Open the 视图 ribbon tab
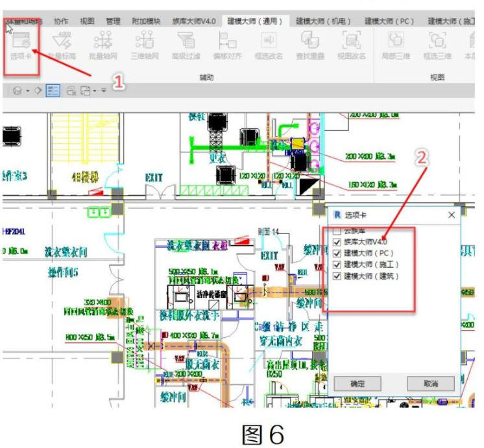The image size is (484, 448). (87, 21)
